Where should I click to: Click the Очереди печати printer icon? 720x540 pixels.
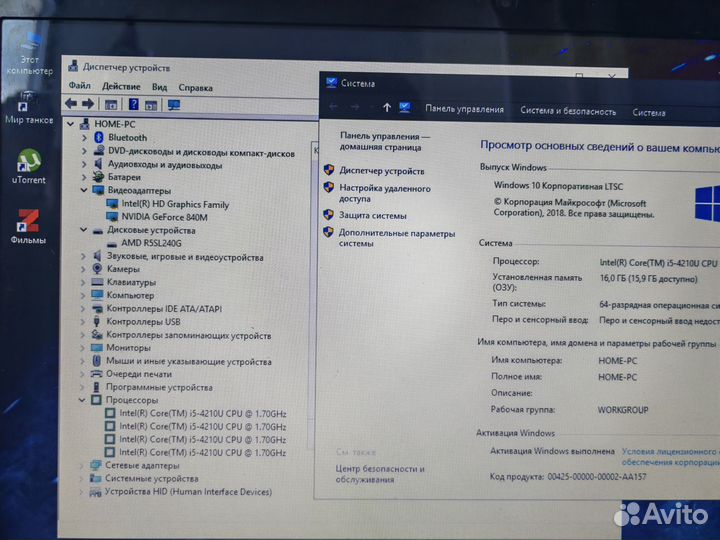click(x=96, y=374)
